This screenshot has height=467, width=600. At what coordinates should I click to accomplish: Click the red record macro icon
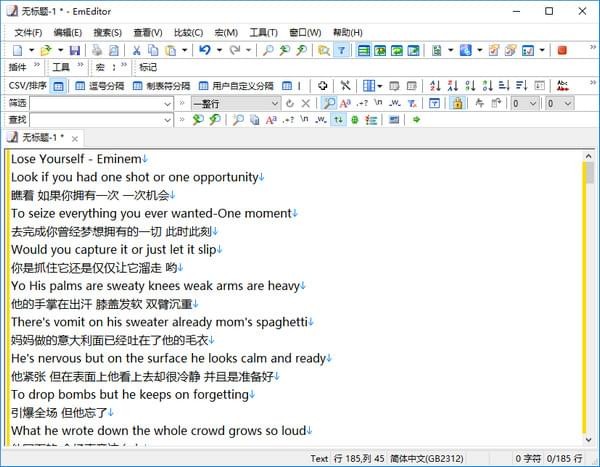click(562, 50)
